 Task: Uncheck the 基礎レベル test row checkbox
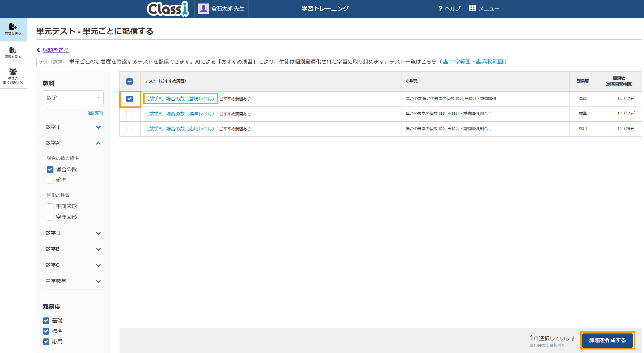130,99
